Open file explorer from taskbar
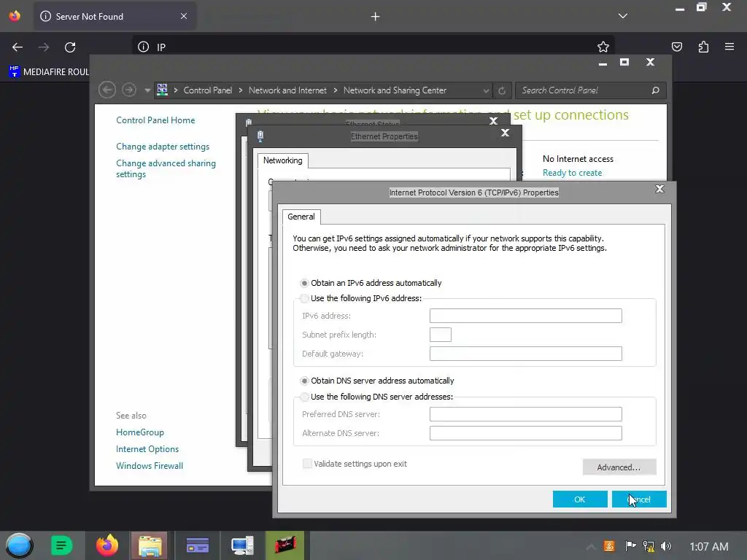 pyautogui.click(x=150, y=545)
